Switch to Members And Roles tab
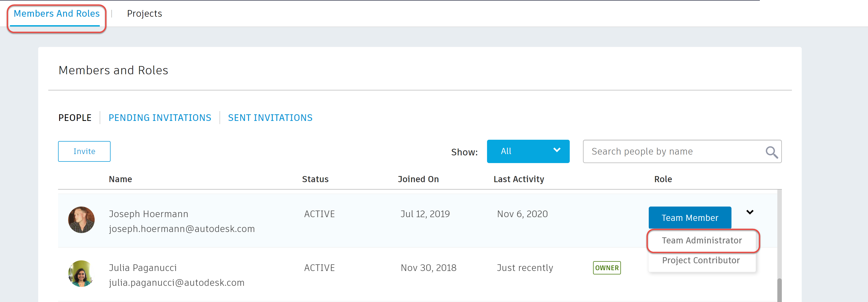Image resolution: width=868 pixels, height=302 pixels. [x=57, y=14]
